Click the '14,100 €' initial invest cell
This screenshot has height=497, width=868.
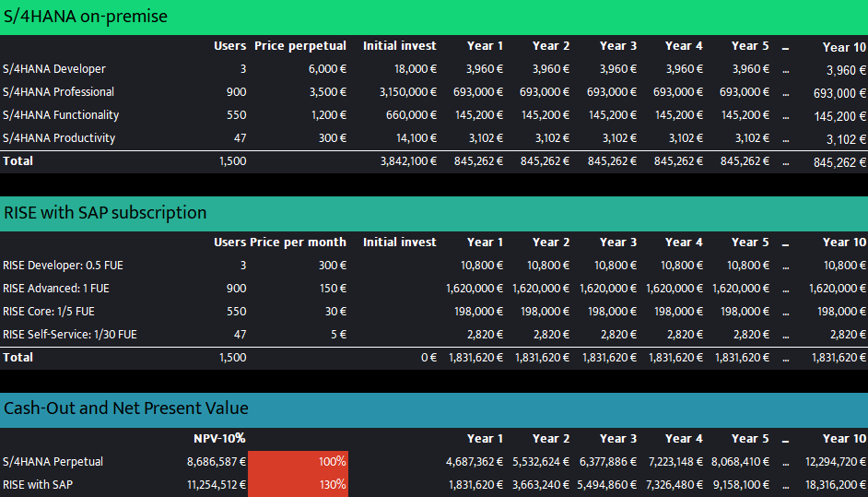(416, 138)
